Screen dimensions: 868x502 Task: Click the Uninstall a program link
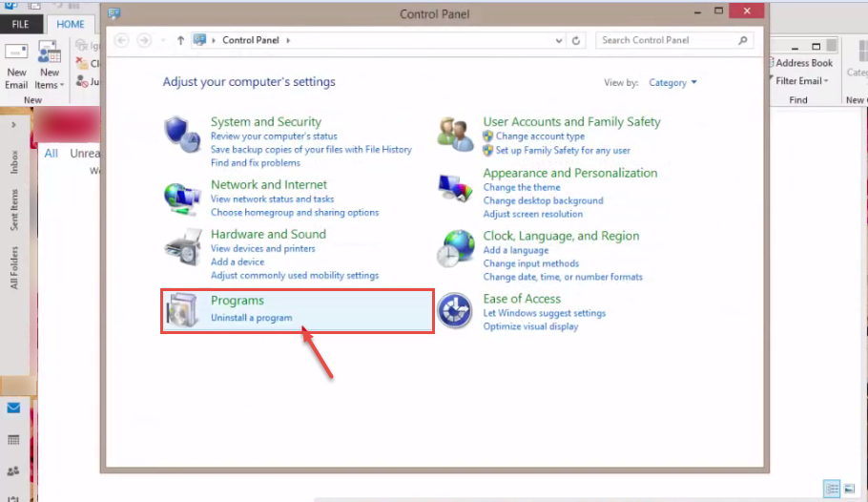coord(251,318)
